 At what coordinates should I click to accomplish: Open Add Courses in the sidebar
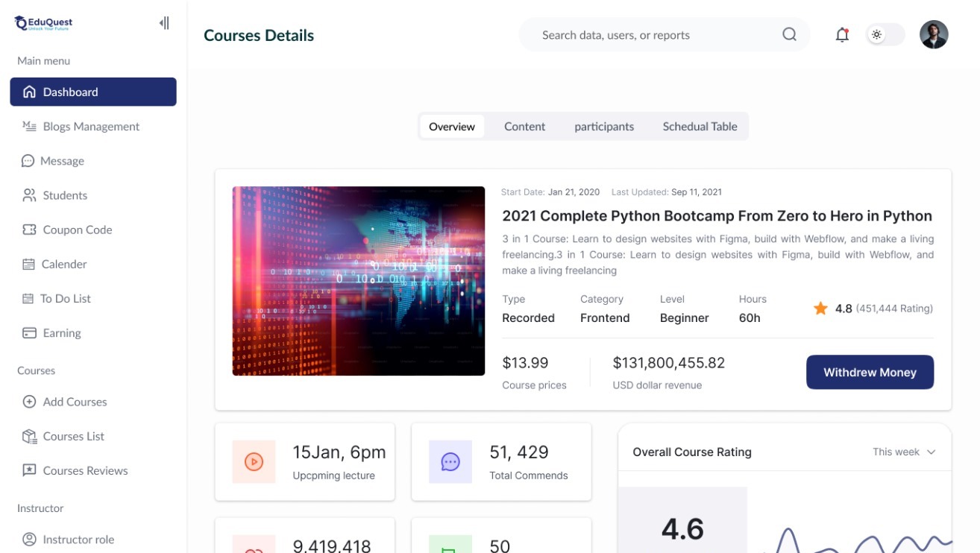pyautogui.click(x=75, y=402)
